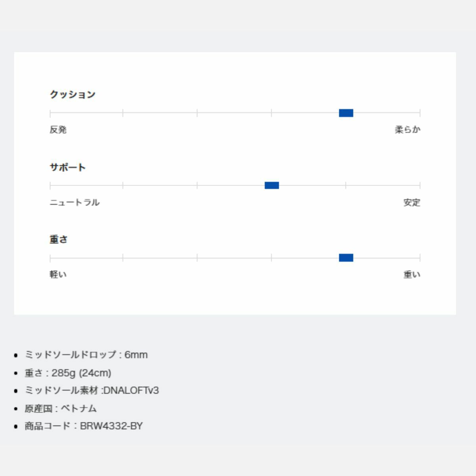Click the ミッドソール素材 :DNALOFTv3 spec line
This screenshot has width=476, height=476.
(x=92, y=390)
